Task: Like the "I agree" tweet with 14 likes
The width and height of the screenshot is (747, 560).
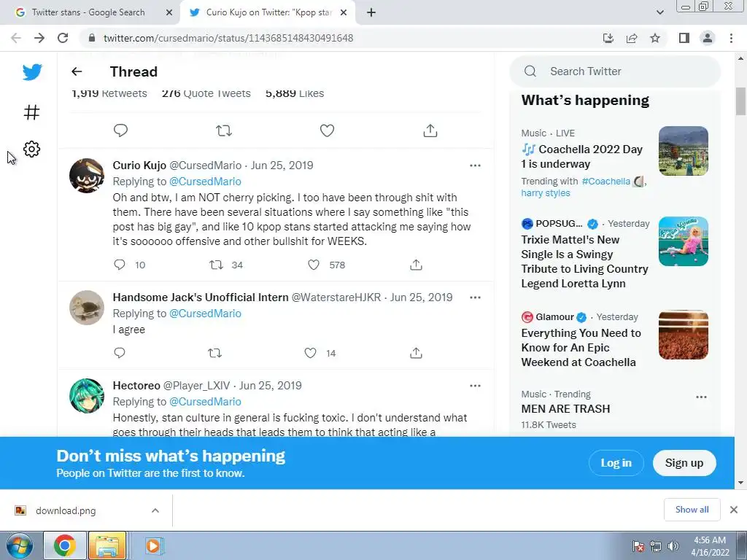Action: [x=310, y=353]
